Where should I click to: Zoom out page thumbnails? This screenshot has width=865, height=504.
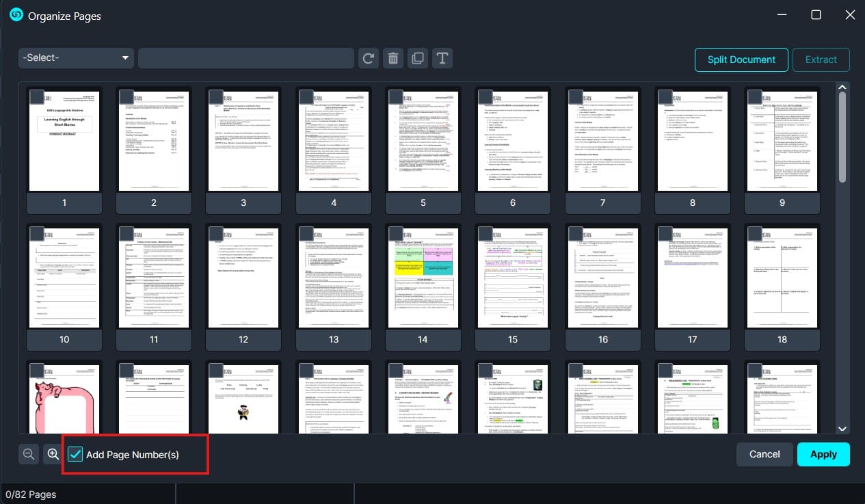pyautogui.click(x=29, y=454)
